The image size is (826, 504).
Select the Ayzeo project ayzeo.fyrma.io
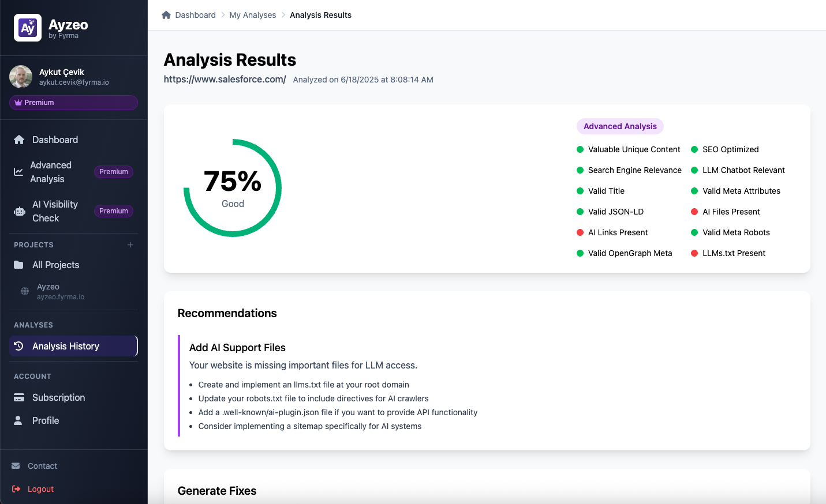click(61, 291)
